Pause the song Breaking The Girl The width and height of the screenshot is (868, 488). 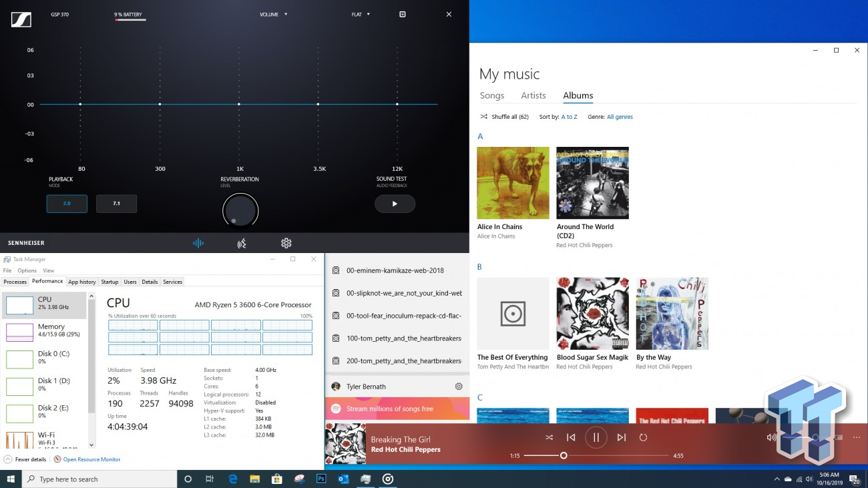tap(596, 437)
